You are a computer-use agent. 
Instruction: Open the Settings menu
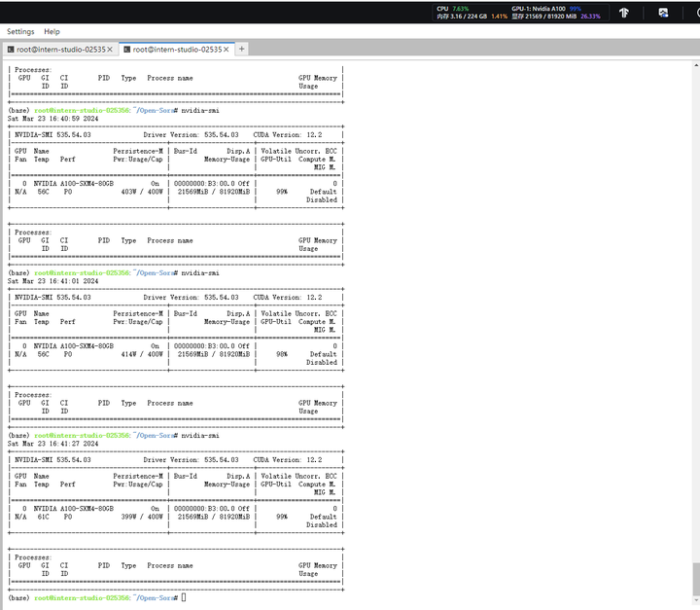tap(20, 31)
